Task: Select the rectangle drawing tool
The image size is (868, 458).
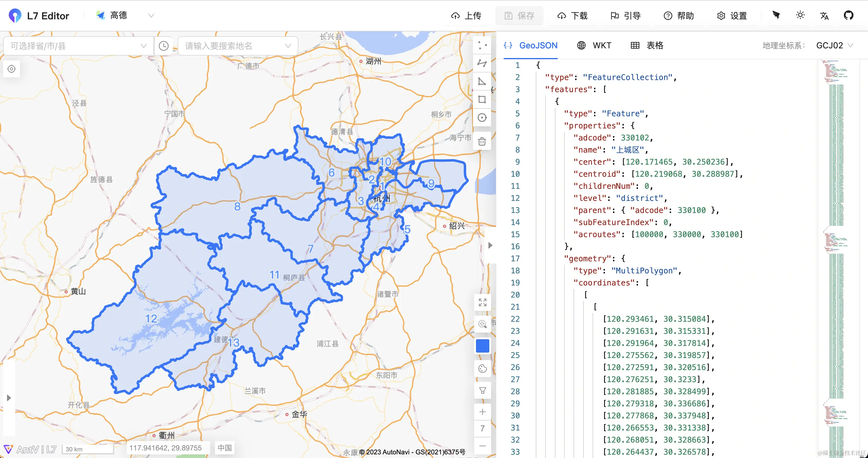Action: [x=482, y=100]
